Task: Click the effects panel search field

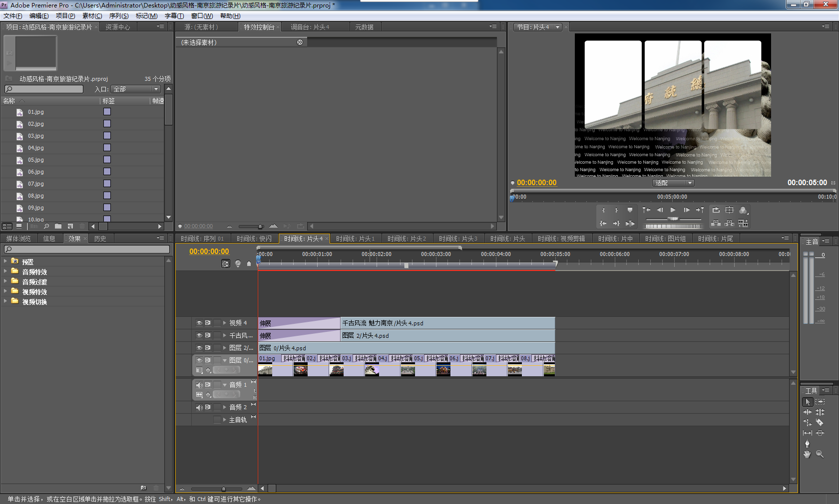Action: click(87, 249)
